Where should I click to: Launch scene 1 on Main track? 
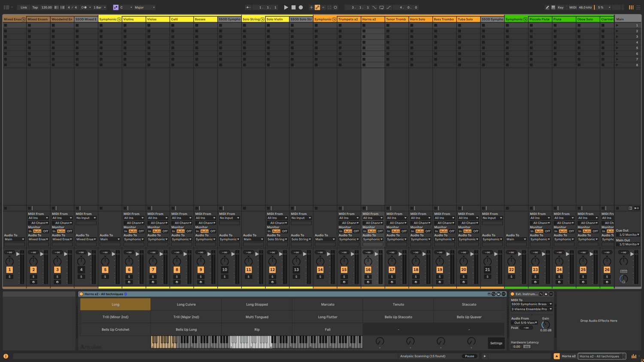point(617,25)
